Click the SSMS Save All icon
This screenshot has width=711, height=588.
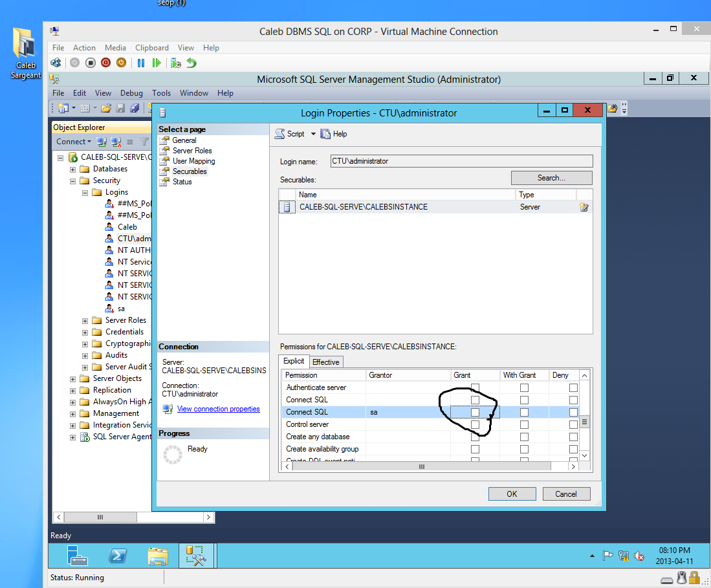(x=135, y=108)
